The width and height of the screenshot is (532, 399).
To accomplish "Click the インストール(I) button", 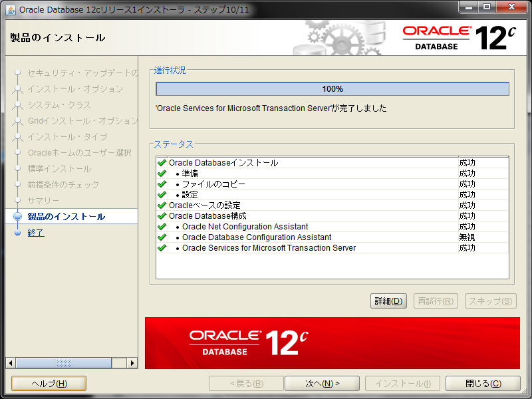I will pos(402,384).
